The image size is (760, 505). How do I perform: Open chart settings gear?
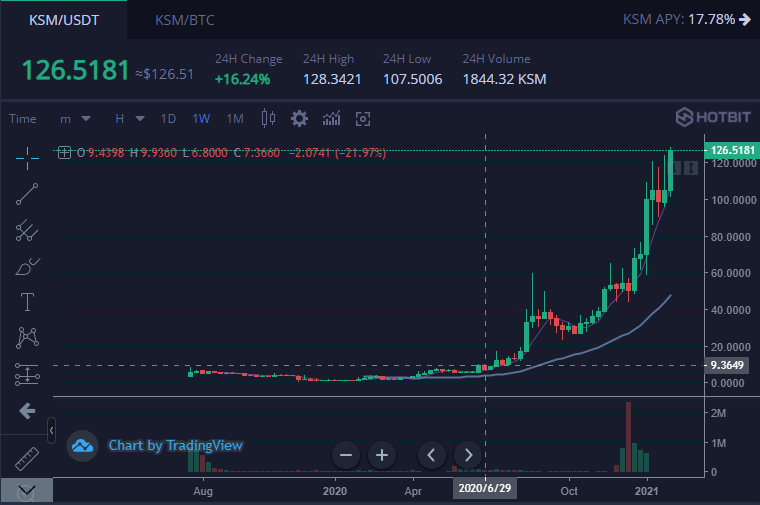[299, 119]
